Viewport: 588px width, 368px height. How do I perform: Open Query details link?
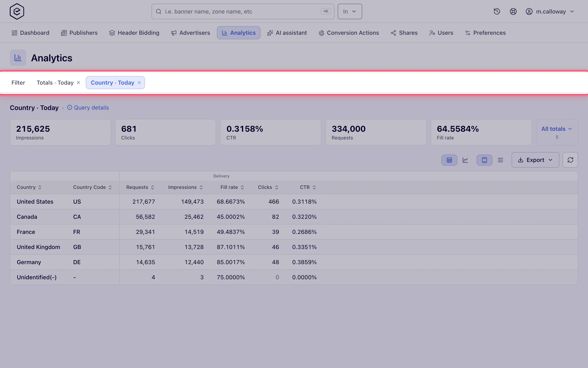(88, 108)
